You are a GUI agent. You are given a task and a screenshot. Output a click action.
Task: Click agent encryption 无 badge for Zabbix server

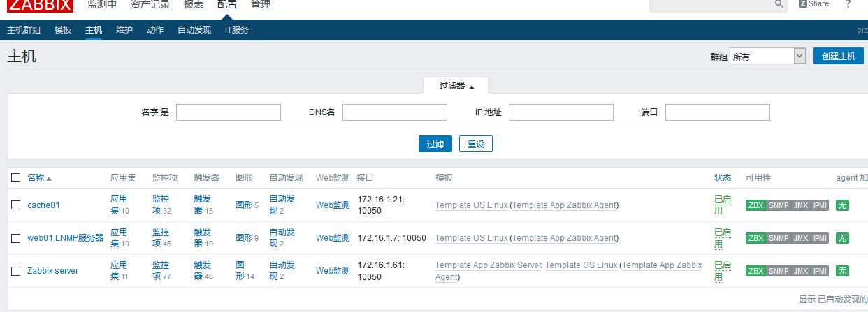click(842, 271)
